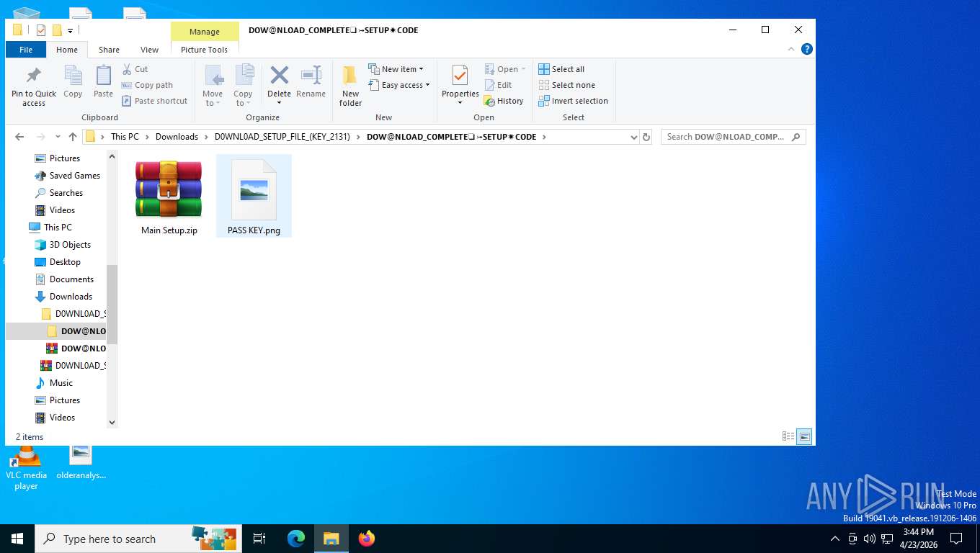
Task: Click the red X Delete icon
Action: [x=279, y=76]
